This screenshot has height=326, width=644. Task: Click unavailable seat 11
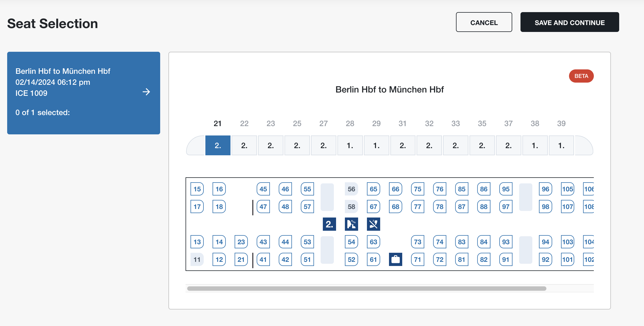[x=197, y=259]
